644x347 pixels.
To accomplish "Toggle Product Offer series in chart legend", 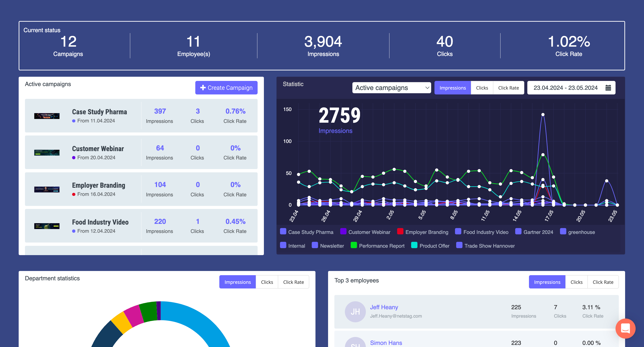I will pos(434,246).
